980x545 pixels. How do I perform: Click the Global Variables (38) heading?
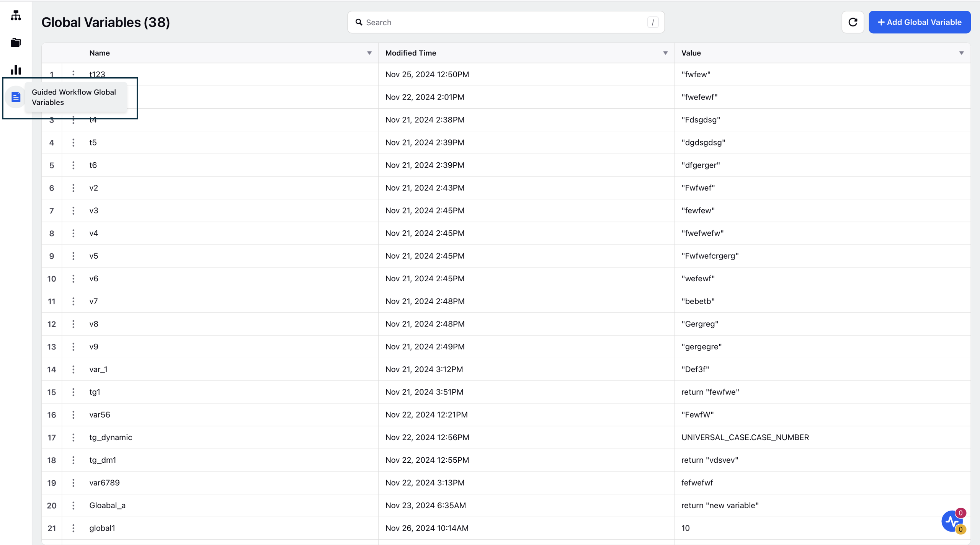(x=106, y=22)
